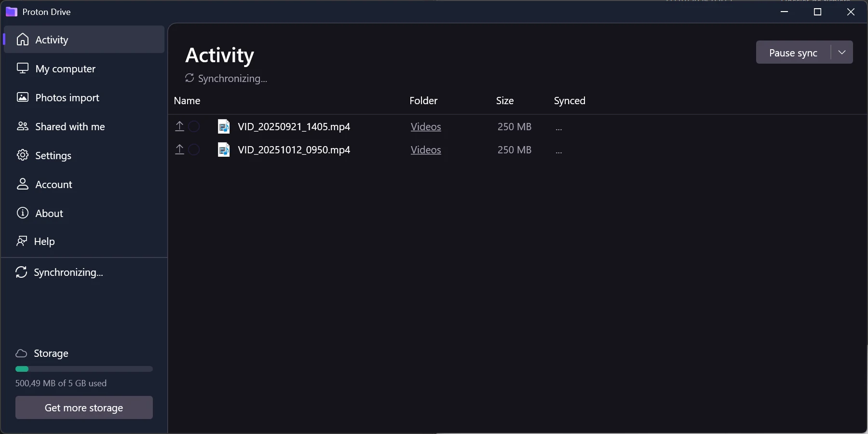Click the Name column header

coord(187,101)
